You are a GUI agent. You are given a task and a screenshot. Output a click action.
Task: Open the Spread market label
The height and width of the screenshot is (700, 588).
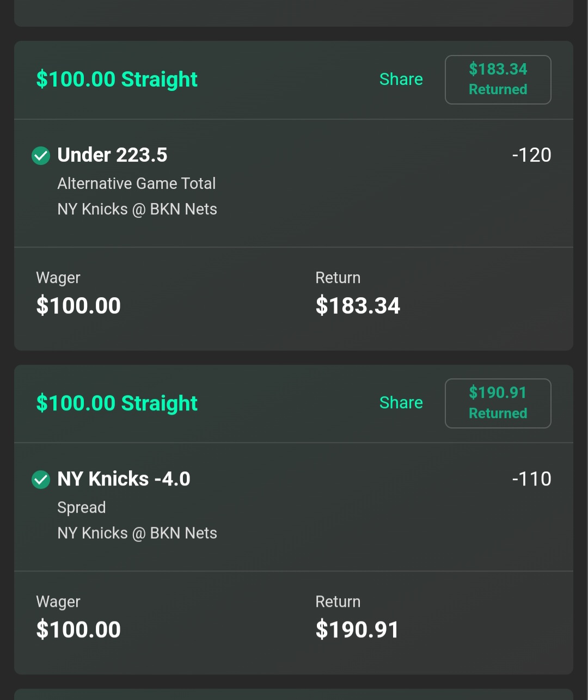click(82, 507)
